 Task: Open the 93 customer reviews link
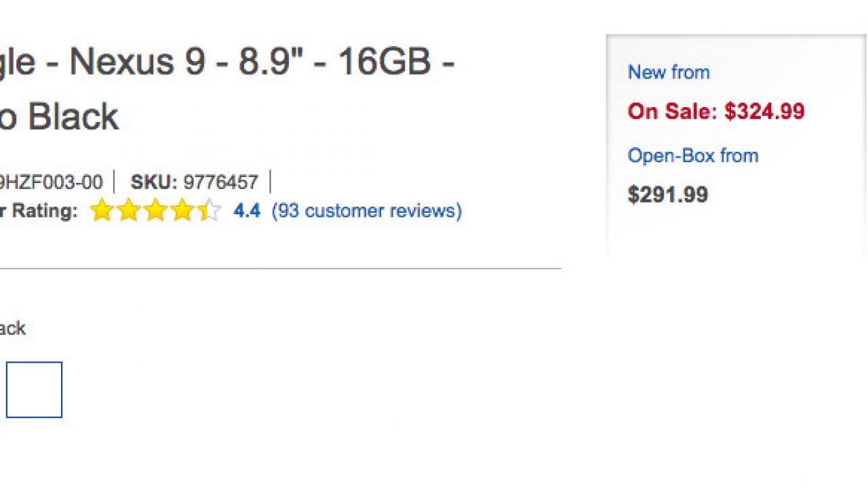click(x=366, y=211)
